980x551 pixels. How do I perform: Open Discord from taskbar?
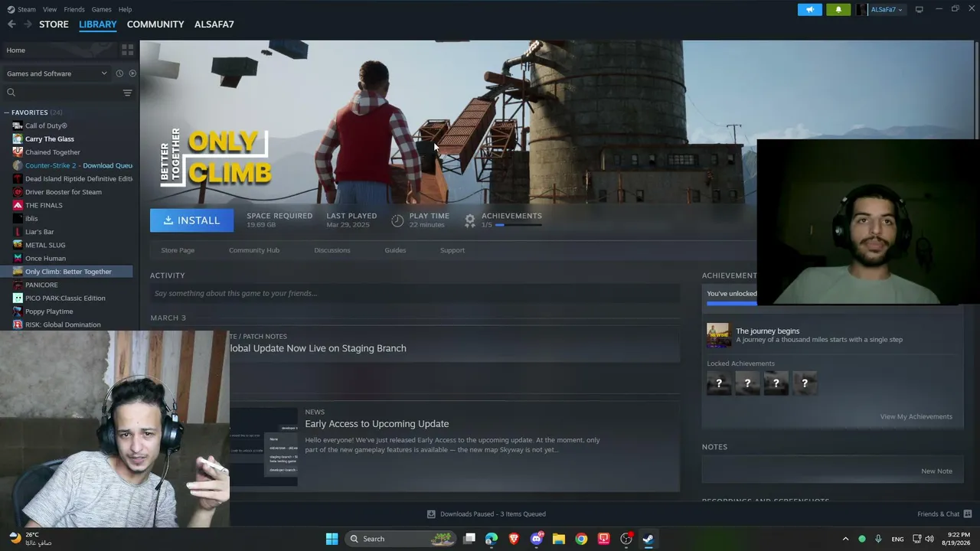tap(537, 539)
